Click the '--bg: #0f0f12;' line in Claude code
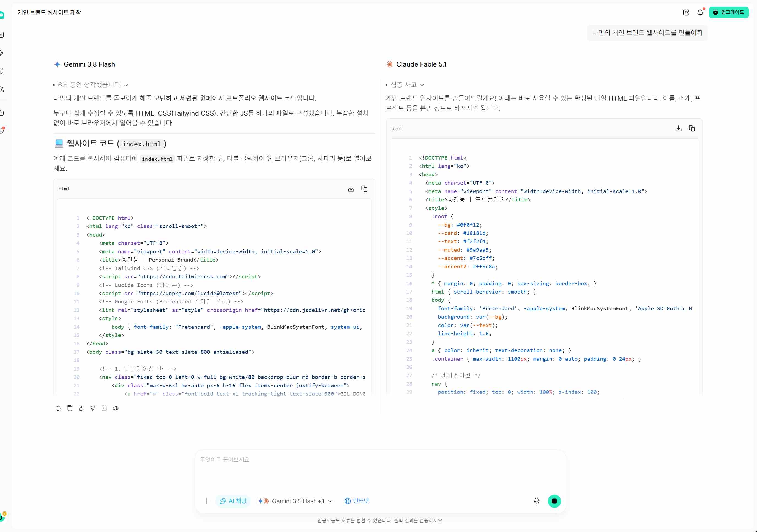Viewport: 757px width, 532px height. coord(460,225)
